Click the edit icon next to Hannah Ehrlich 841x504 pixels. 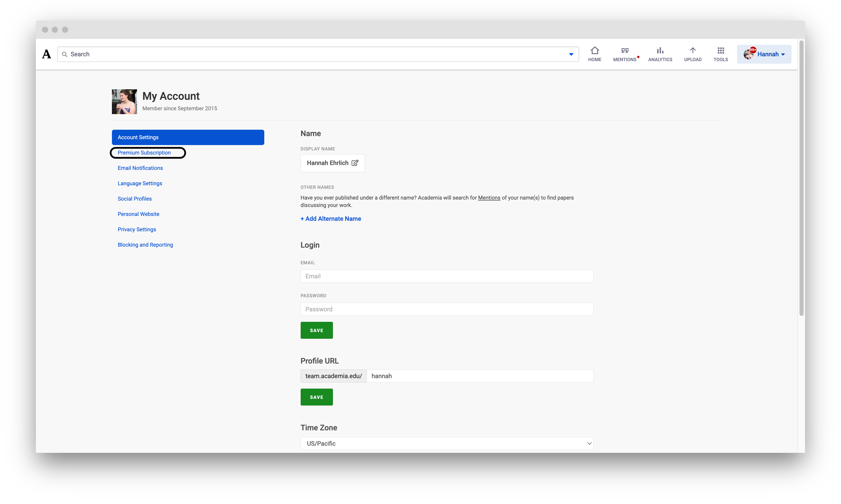[355, 163]
